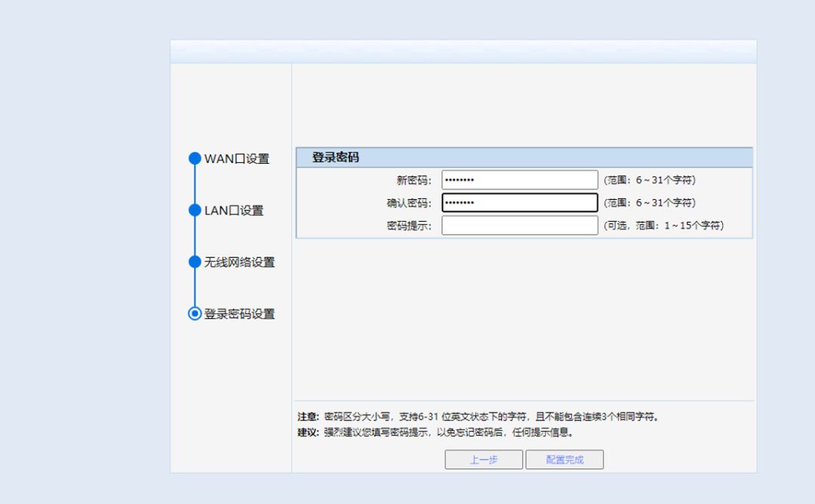Click the ring marker beside 登录密码设置
Screen dimensions: 815x504
pyautogui.click(x=195, y=314)
